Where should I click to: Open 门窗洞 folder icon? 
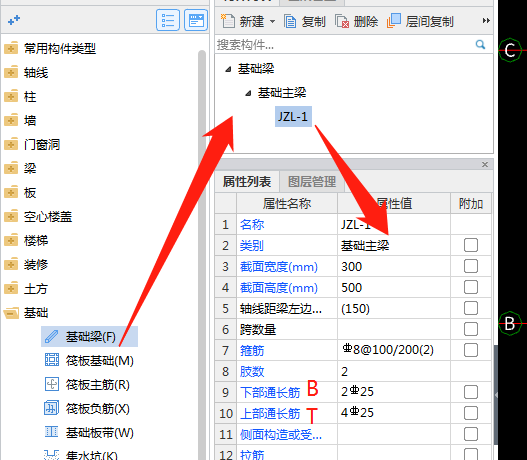coord(11,144)
